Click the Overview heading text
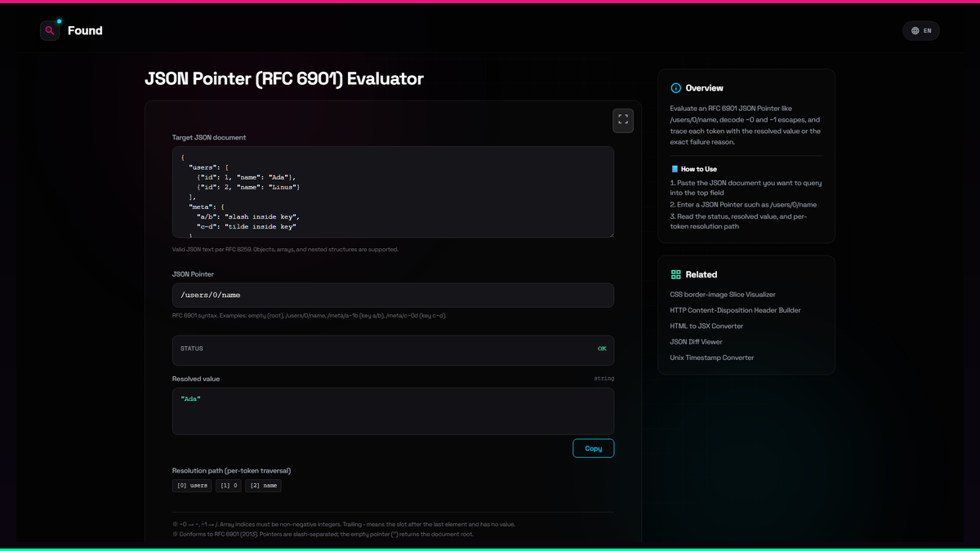 [705, 88]
